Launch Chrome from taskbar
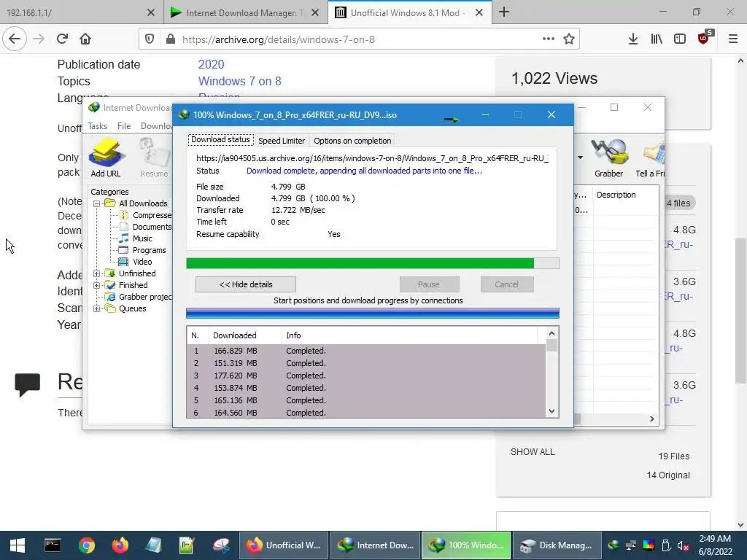Image resolution: width=747 pixels, height=560 pixels. (x=86, y=545)
